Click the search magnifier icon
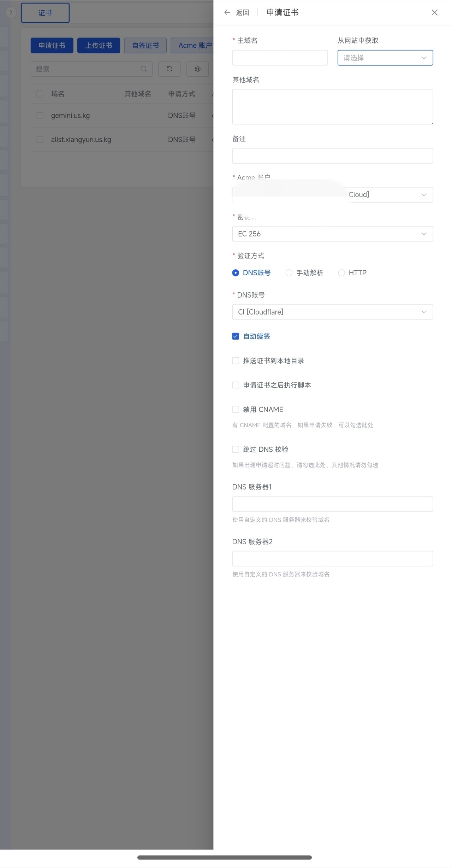The image size is (452, 868). [143, 69]
